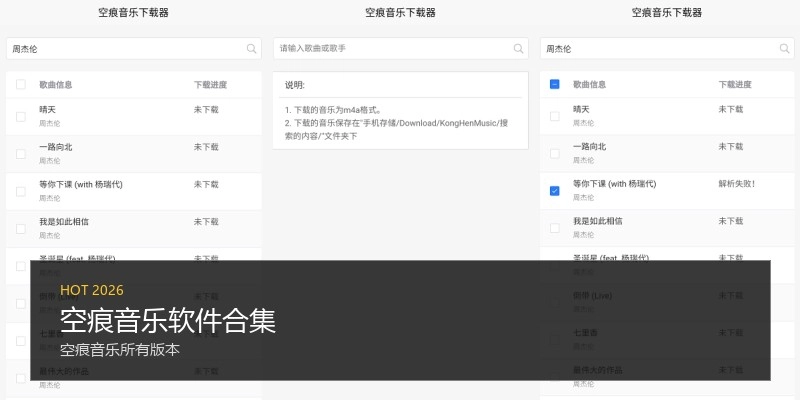Click the 空痕音乐下载器 title of the right panel
Image resolution: width=800 pixels, height=400 pixels.
[667, 13]
